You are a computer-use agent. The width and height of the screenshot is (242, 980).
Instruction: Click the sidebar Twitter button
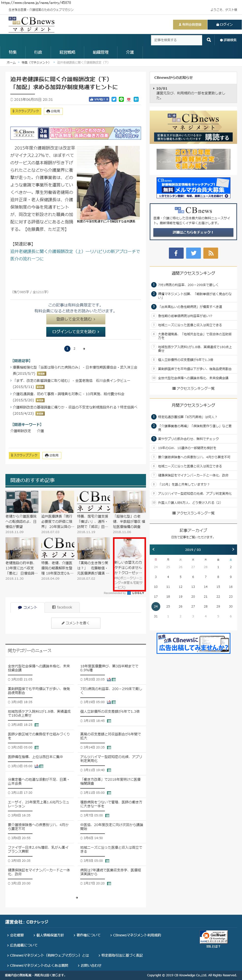pyautogui.click(x=193, y=253)
